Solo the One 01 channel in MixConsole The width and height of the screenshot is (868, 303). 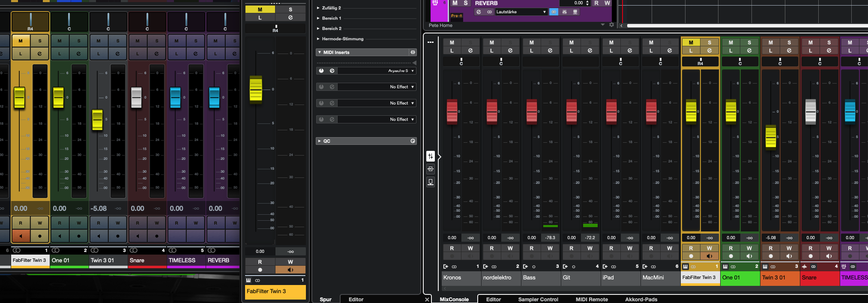749,42
